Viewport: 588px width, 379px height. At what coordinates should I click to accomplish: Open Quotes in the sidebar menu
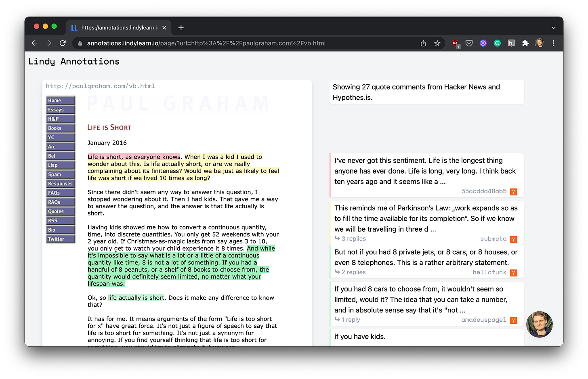coord(61,211)
